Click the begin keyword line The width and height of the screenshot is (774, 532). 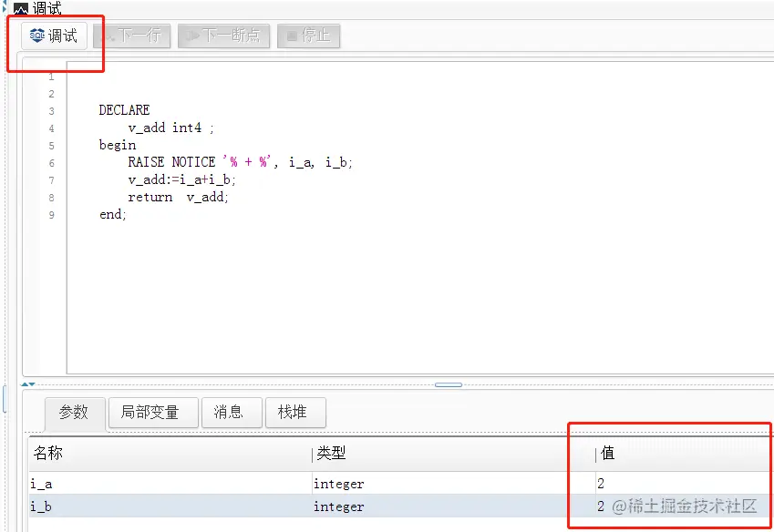click(118, 145)
